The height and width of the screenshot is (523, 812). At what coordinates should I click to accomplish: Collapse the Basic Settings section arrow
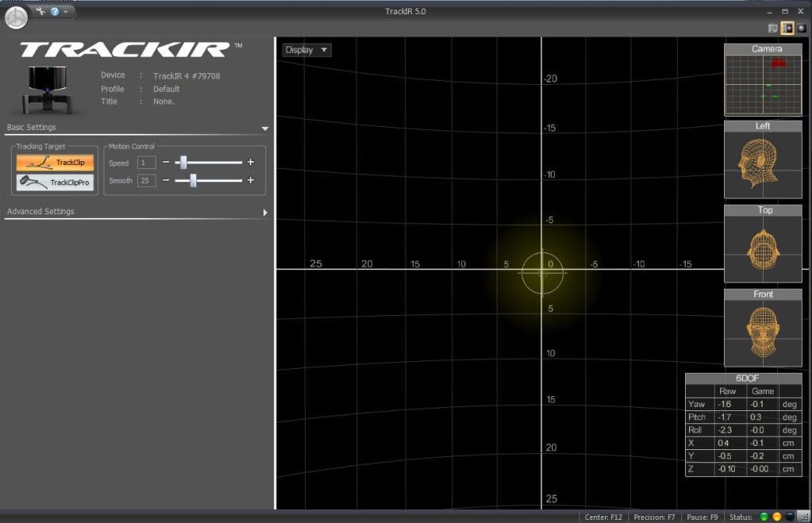[265, 129]
